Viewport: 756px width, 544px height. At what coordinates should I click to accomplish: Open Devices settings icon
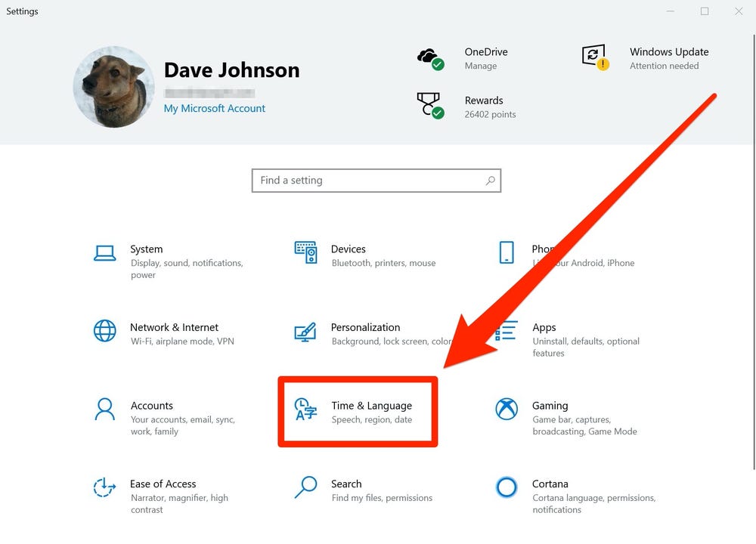[x=305, y=253]
